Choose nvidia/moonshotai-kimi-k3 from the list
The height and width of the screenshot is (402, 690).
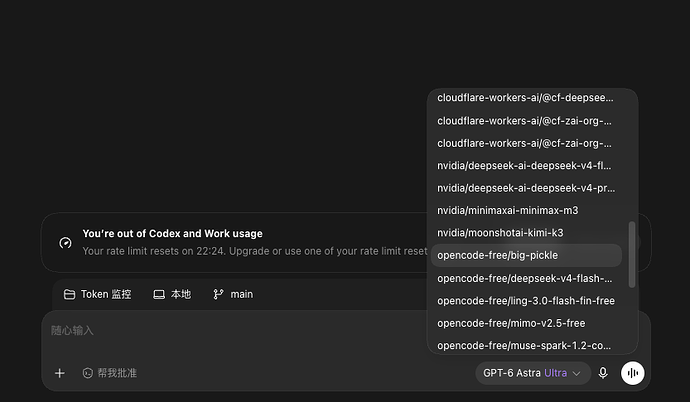pos(526,233)
